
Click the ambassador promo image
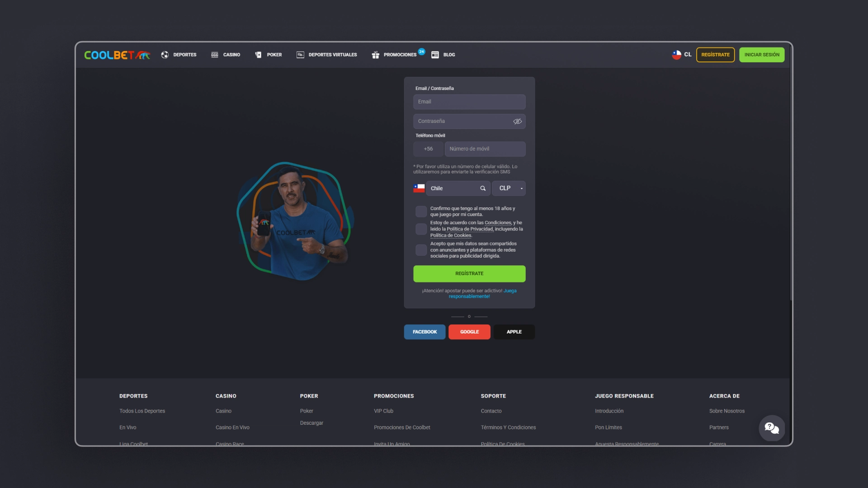point(295,221)
